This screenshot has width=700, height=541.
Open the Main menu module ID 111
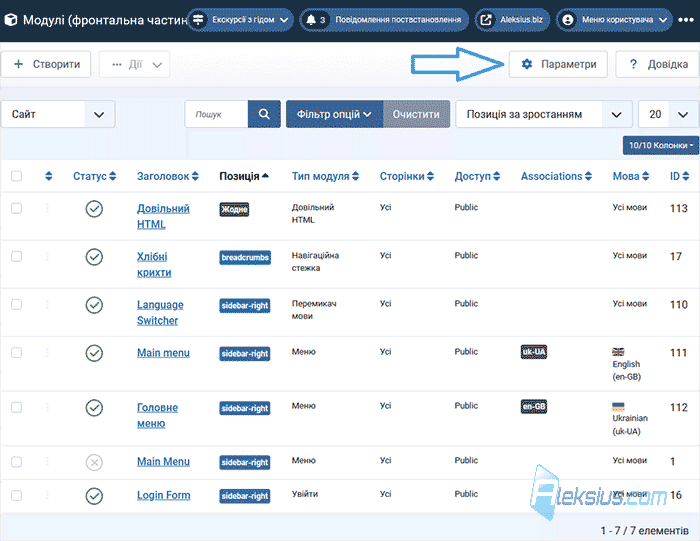[x=163, y=353]
